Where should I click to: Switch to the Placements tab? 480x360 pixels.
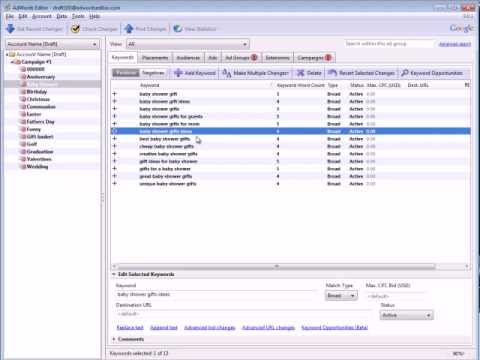(x=155, y=58)
